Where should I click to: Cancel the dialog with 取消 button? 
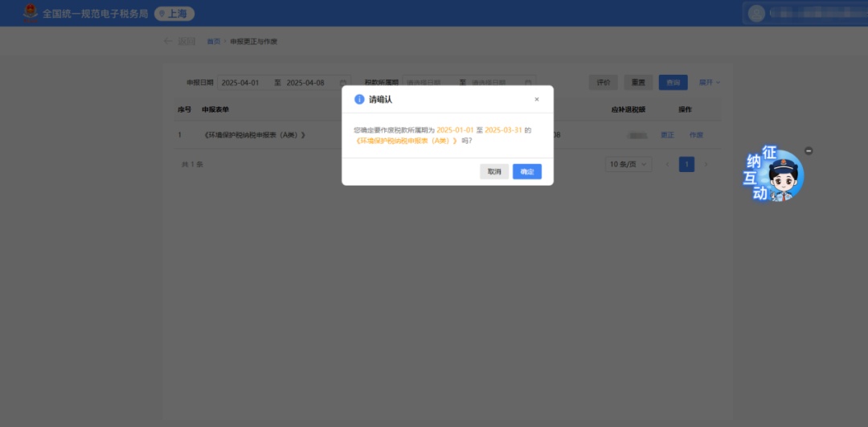tap(493, 172)
